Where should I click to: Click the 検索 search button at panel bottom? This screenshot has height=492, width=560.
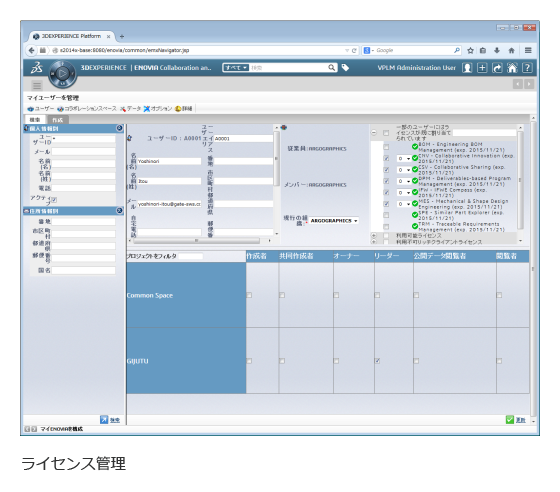pyautogui.click(x=110, y=420)
